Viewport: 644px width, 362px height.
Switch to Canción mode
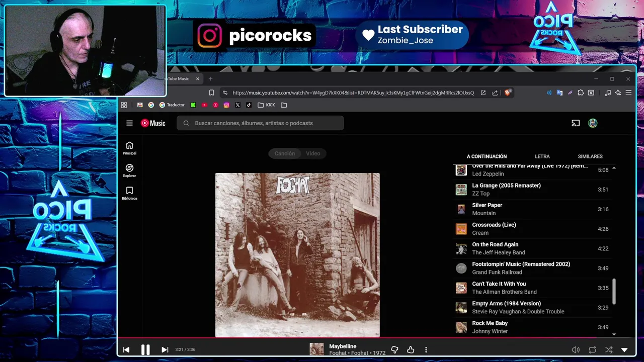284,153
